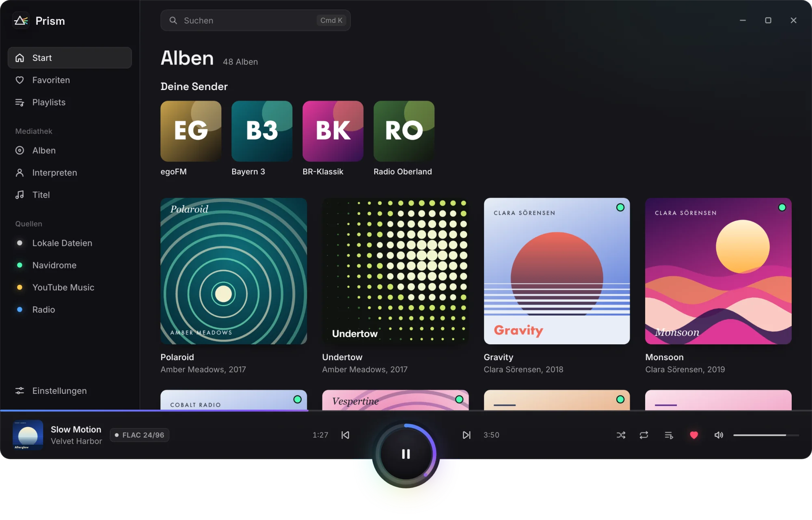Select Navidrome source
This screenshot has height=520, width=812.
tap(69, 265)
